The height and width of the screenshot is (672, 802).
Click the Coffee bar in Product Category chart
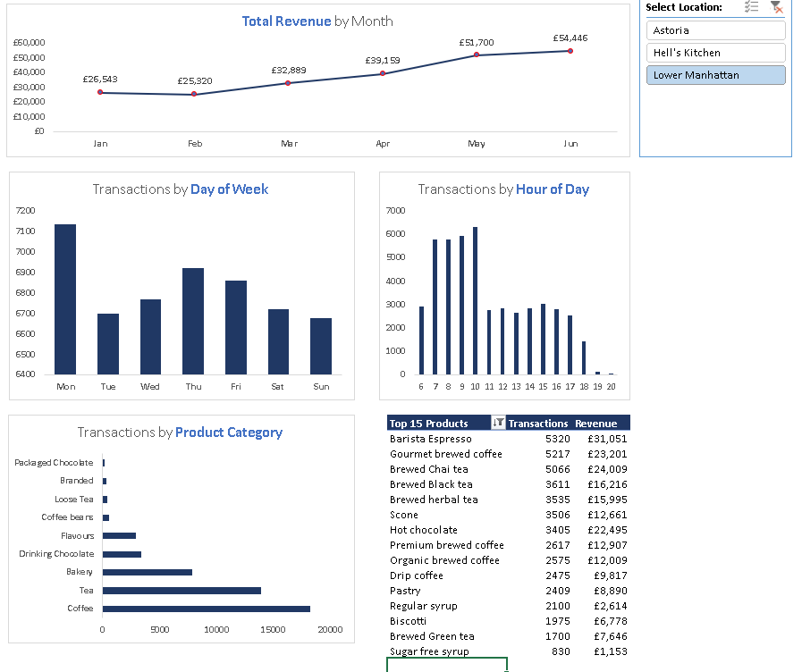[206, 609]
